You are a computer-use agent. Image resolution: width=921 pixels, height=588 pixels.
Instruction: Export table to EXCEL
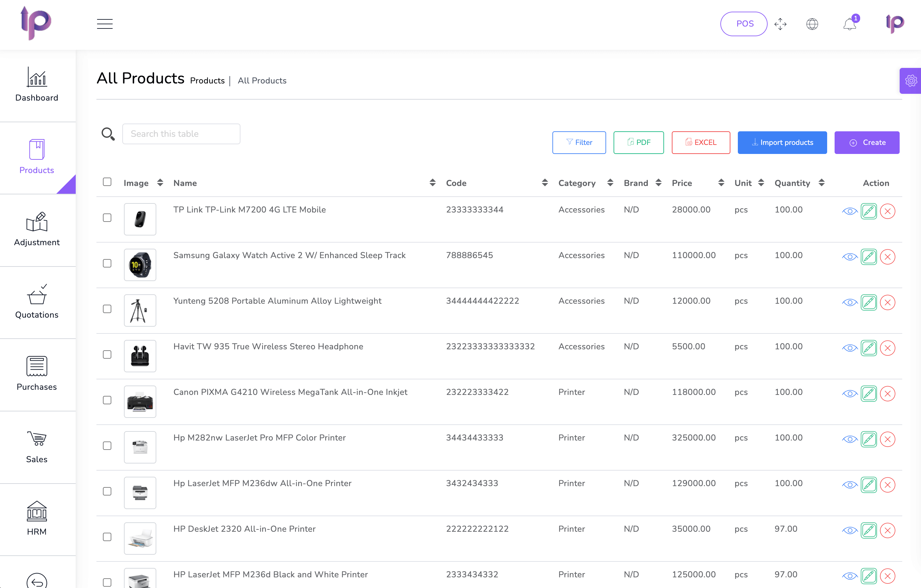pyautogui.click(x=701, y=142)
